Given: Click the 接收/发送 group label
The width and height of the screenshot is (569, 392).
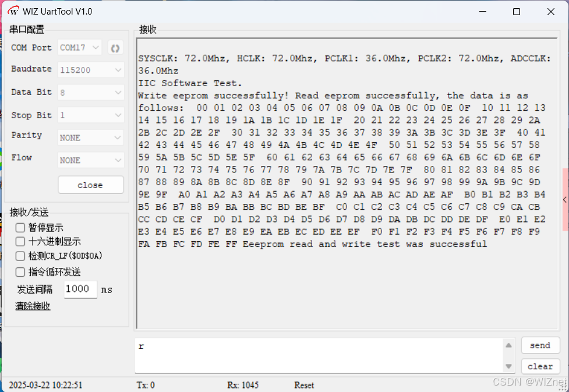Looking at the screenshot, I should click(29, 213).
